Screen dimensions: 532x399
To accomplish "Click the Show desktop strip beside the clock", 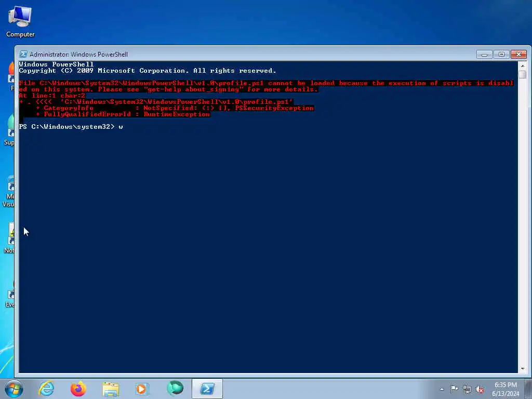I will pyautogui.click(x=528, y=389).
